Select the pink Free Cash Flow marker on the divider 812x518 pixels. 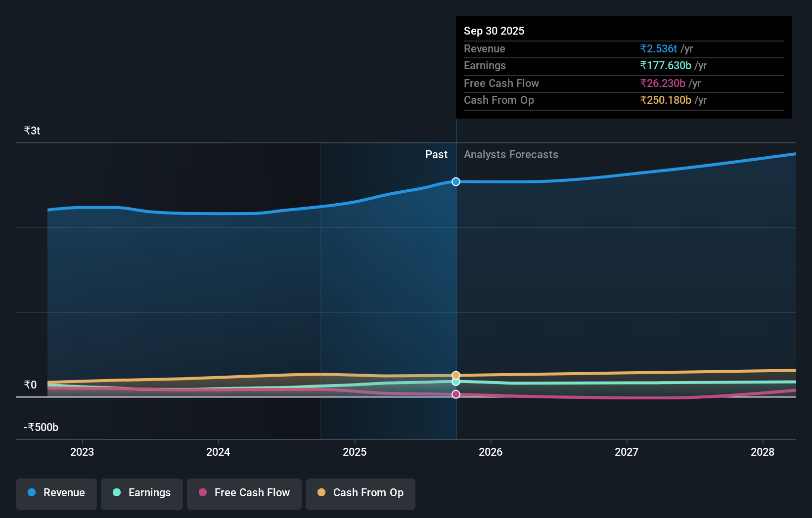coord(455,394)
